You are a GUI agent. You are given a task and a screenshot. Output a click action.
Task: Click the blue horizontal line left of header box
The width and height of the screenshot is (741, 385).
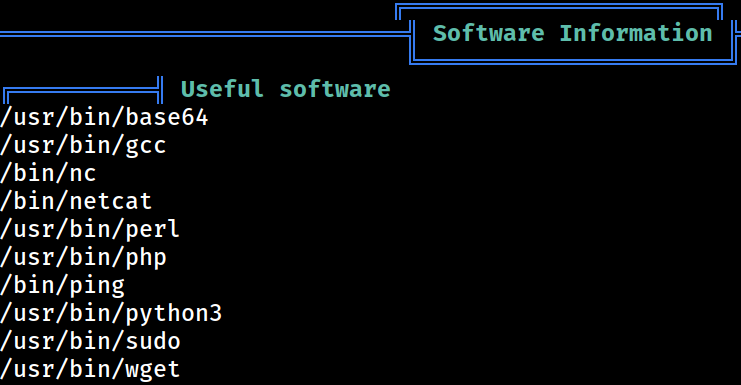(205, 34)
